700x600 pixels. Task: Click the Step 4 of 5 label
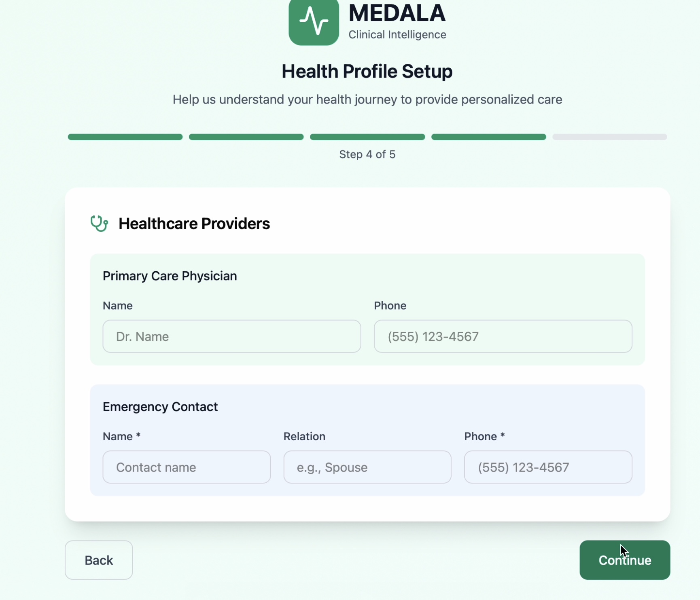point(367,154)
